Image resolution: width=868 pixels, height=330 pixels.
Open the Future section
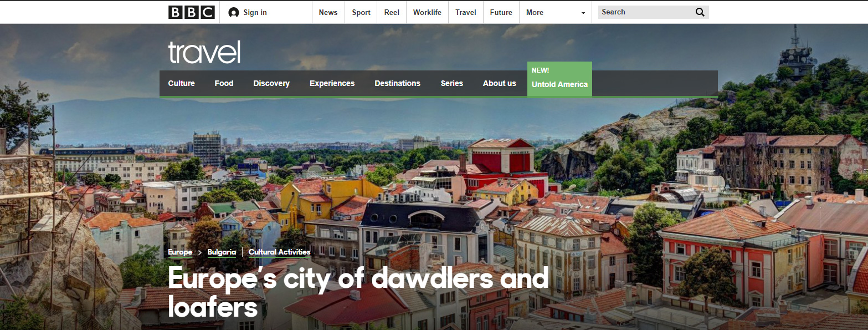501,12
